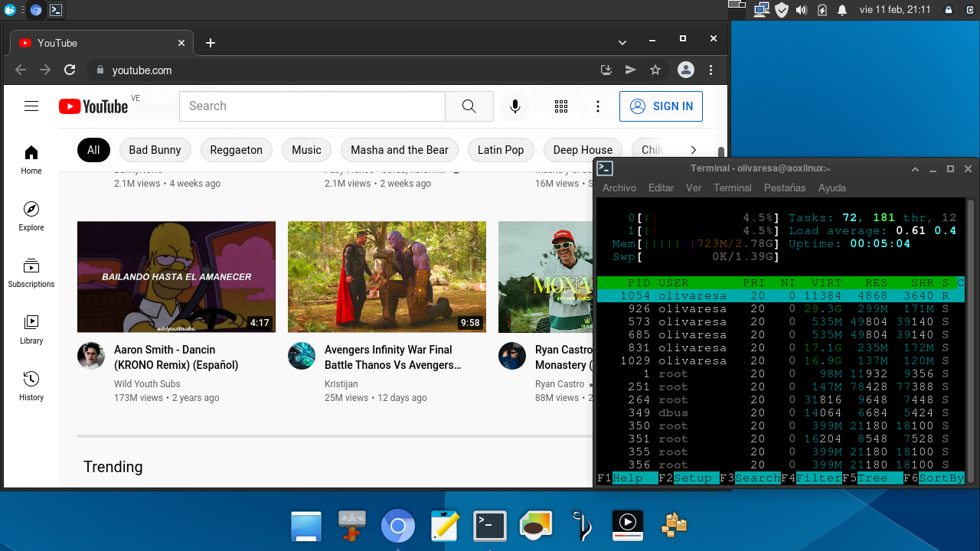Select the Deep House filter chip

(x=583, y=150)
